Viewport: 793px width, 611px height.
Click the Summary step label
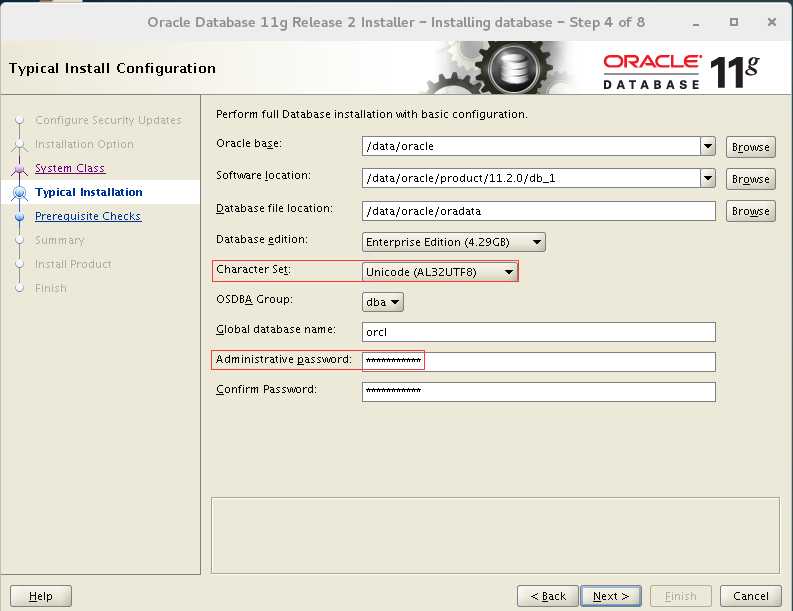tap(60, 240)
